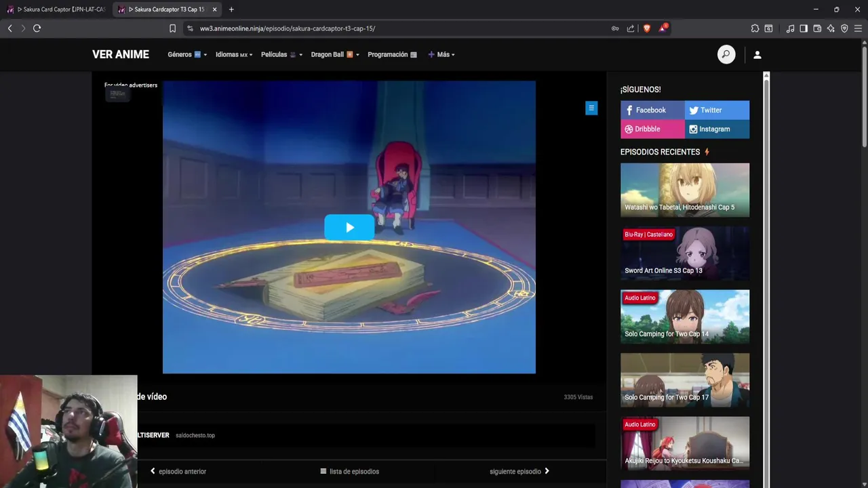Screen dimensions: 868x488
Task: Open the blue list icon beside the video
Action: (591, 108)
